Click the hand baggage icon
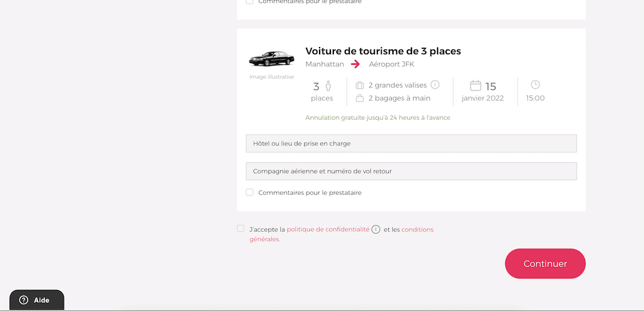This screenshot has width=644, height=311. [360, 98]
